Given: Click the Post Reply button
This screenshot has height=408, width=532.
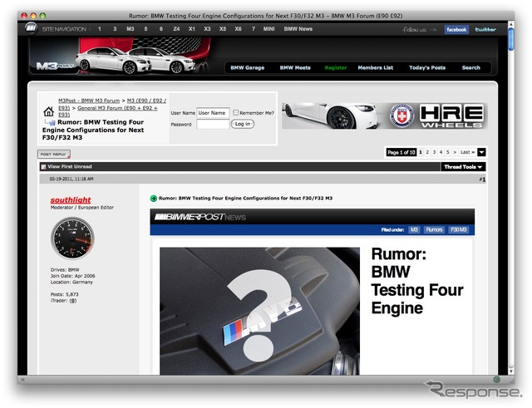Looking at the screenshot, I should (x=53, y=155).
